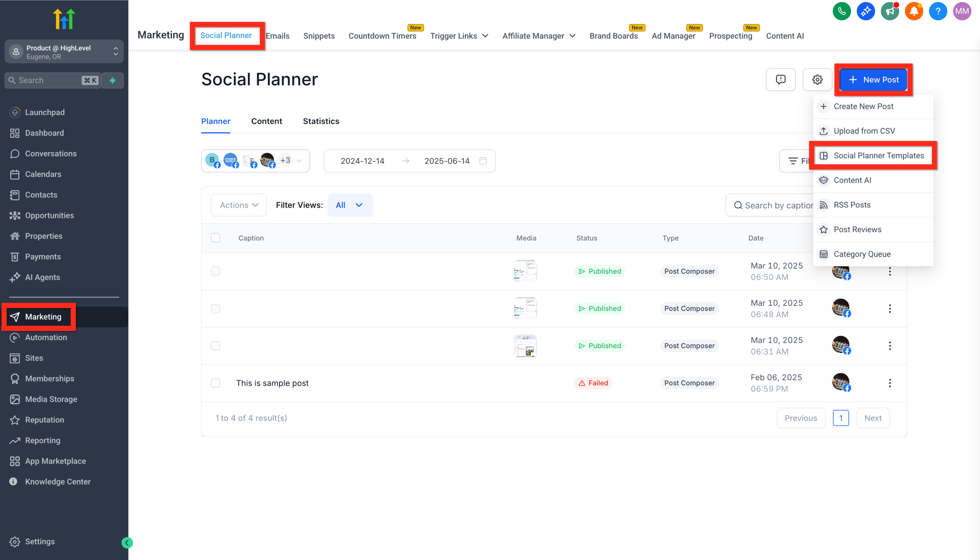Open the phone dialer icon
Viewport: 980px width, 560px height.
tap(841, 11)
